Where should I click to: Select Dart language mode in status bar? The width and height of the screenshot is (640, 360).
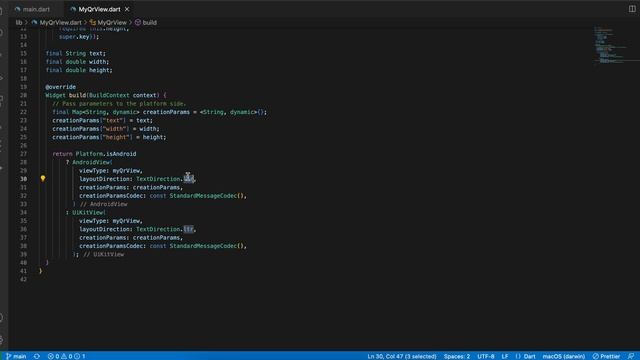point(529,356)
